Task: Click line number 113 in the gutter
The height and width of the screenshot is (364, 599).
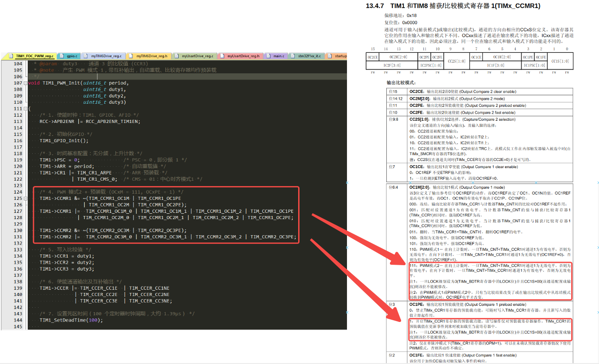Action: pyautogui.click(x=17, y=121)
